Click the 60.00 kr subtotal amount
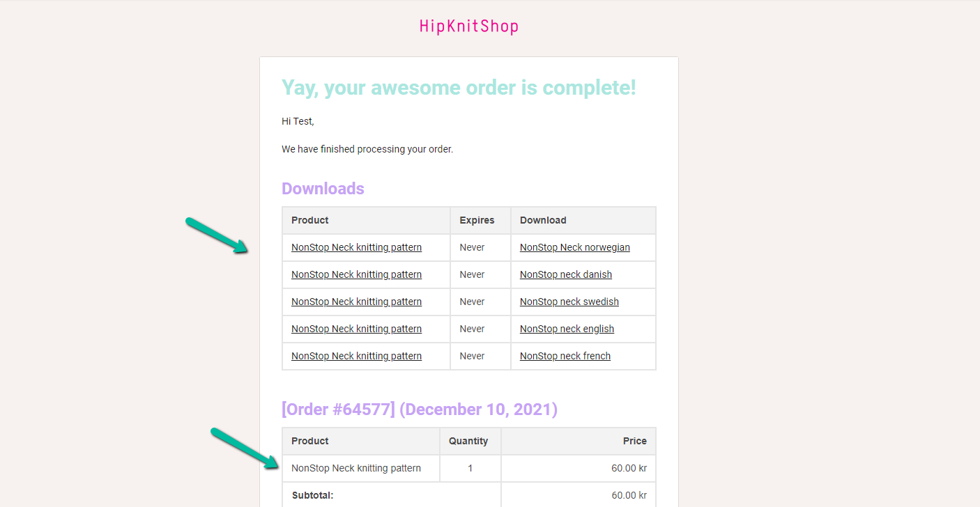This screenshot has width=980, height=507. (x=629, y=495)
